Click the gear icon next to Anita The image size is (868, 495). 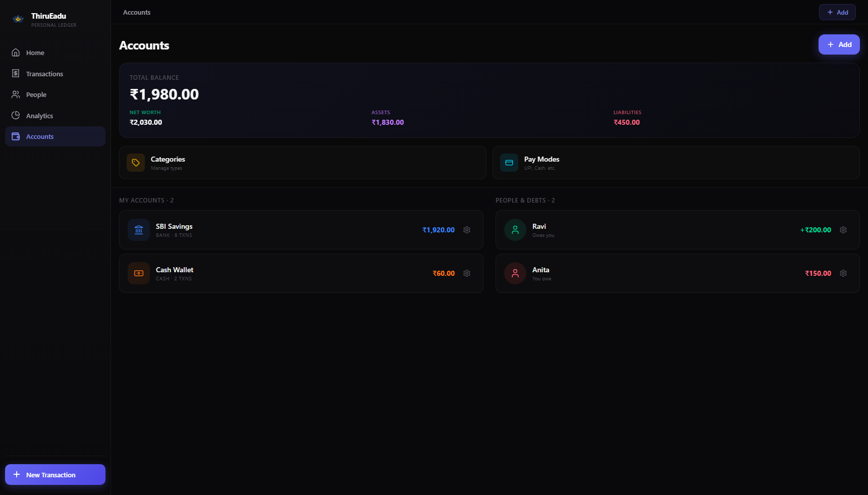[x=843, y=273]
